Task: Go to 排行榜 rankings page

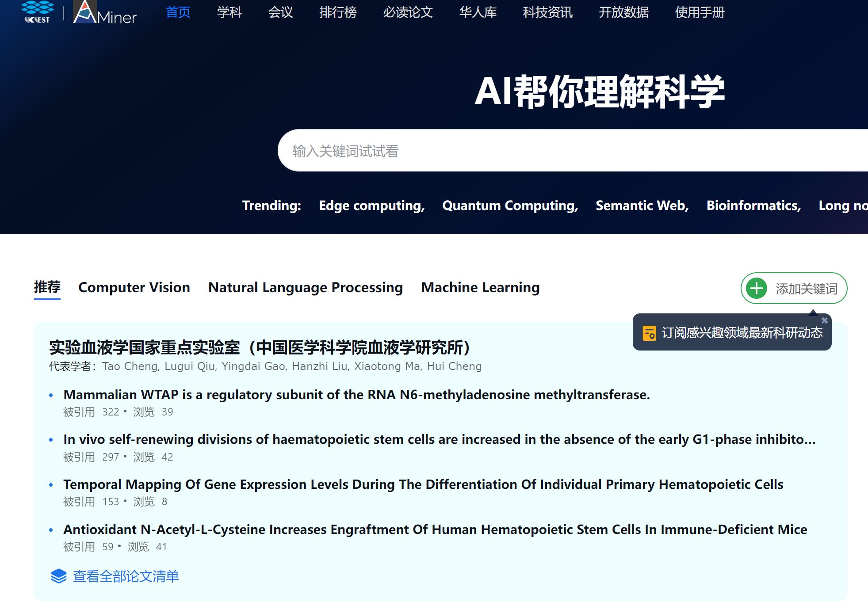Action: [338, 12]
